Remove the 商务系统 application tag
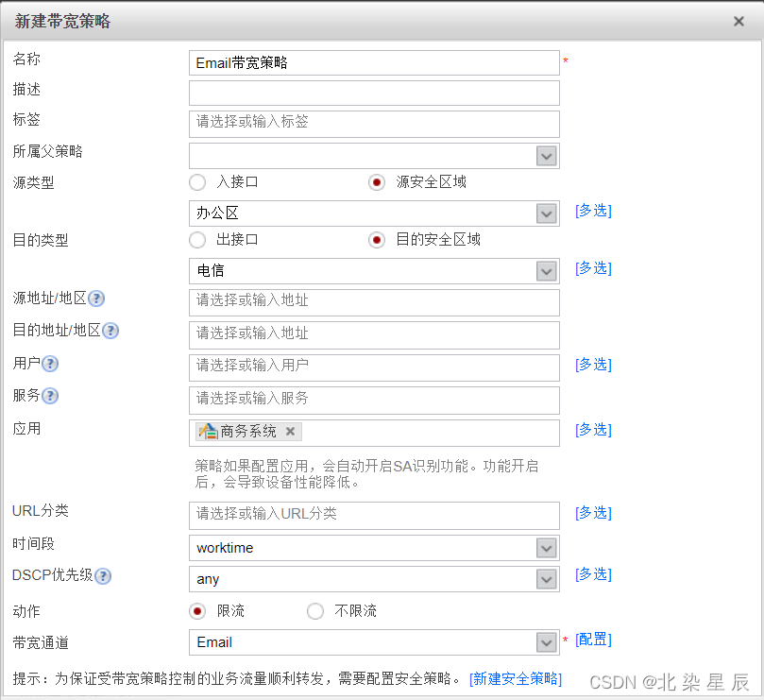Image resolution: width=764 pixels, height=700 pixels. (291, 432)
